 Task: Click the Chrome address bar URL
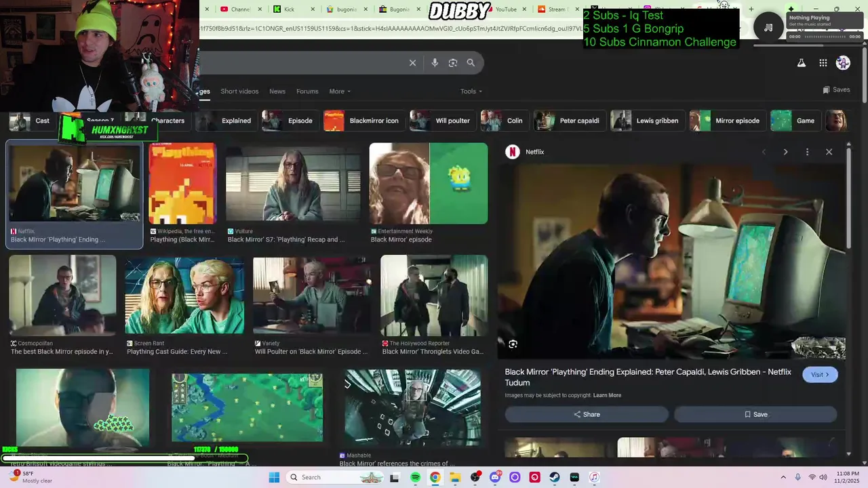point(390,28)
